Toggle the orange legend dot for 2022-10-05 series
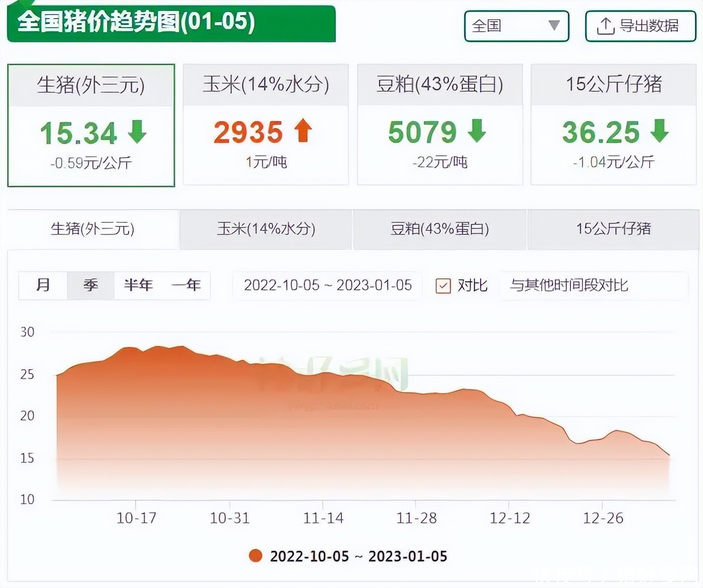The height and width of the screenshot is (588, 703). tap(256, 556)
